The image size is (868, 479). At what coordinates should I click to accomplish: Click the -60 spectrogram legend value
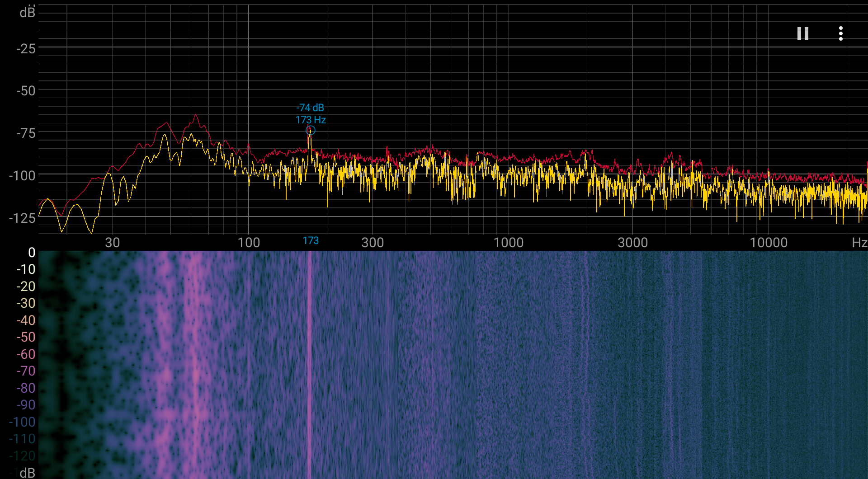[x=26, y=354]
